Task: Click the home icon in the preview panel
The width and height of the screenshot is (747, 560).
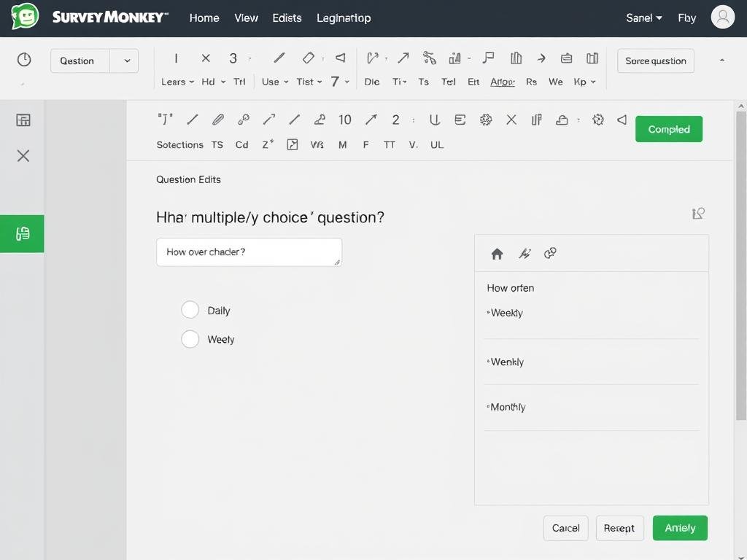Action: tap(497, 253)
